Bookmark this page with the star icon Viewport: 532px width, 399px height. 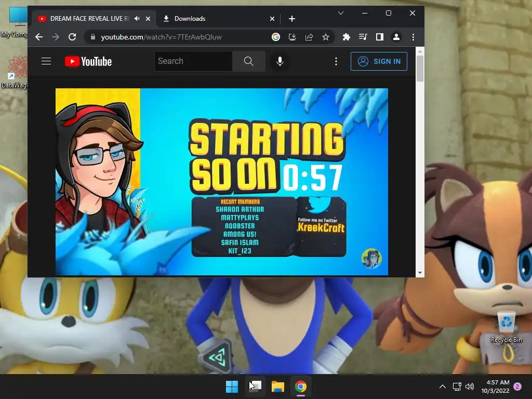click(326, 37)
